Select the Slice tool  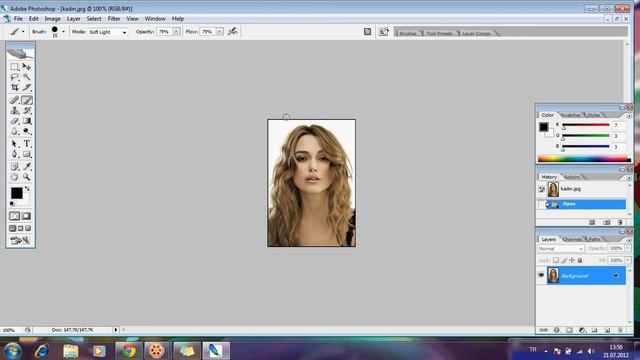[27, 87]
